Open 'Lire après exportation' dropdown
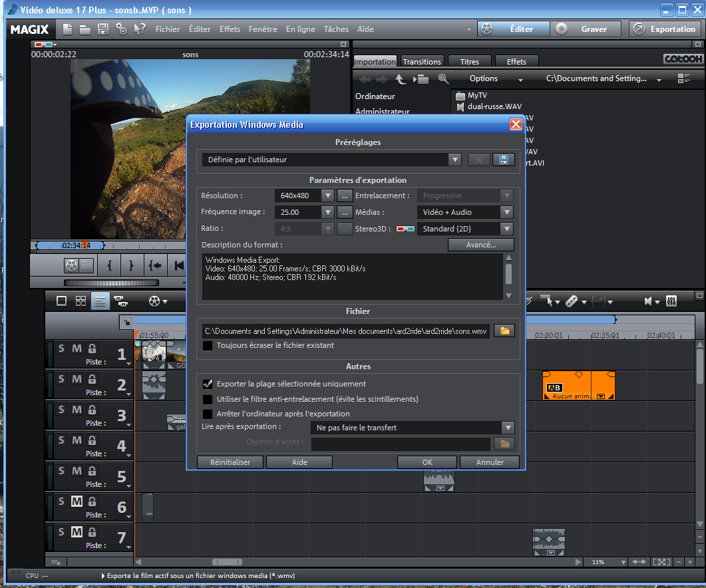The image size is (706, 588). click(508, 428)
